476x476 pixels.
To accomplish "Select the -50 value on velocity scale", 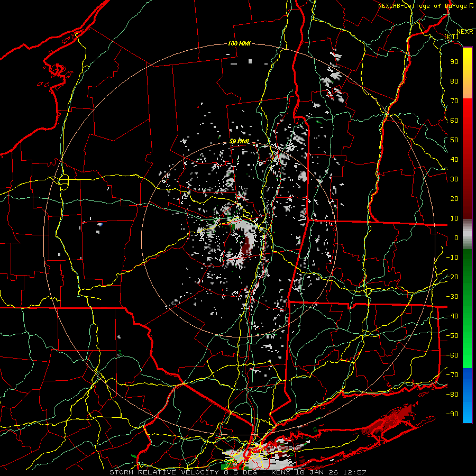I will click(452, 336).
